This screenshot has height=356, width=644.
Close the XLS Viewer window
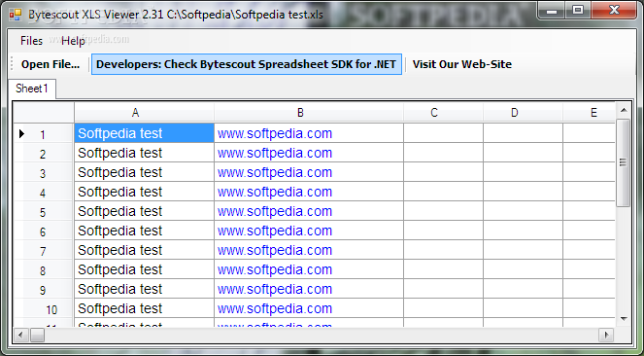pyautogui.click(x=614, y=11)
